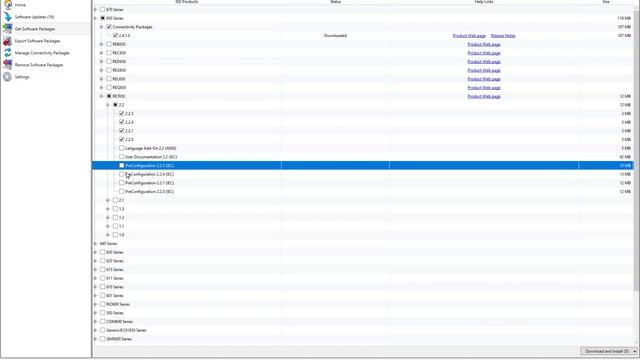The width and height of the screenshot is (640, 360).
Task: Check the GenericIEC61850 Series checkbox
Action: 102,330
